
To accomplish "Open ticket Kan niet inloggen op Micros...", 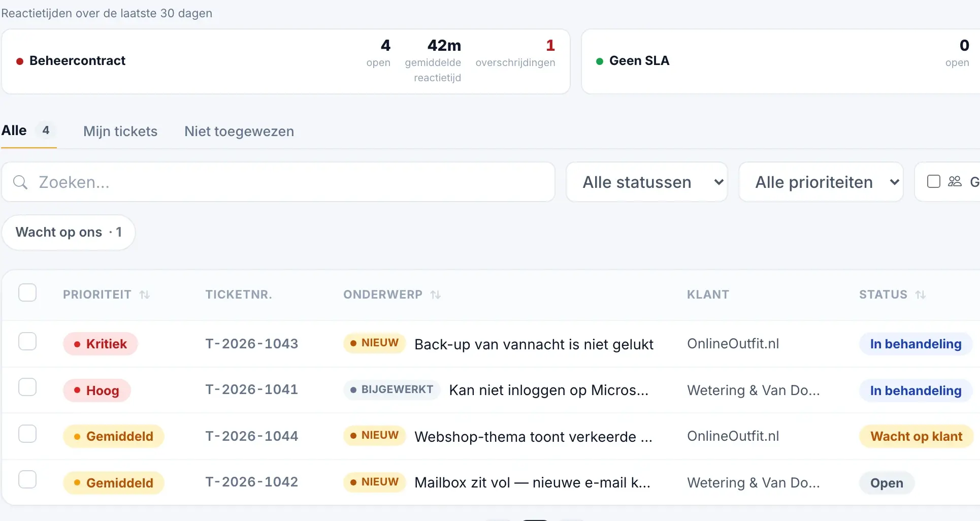I will (549, 390).
